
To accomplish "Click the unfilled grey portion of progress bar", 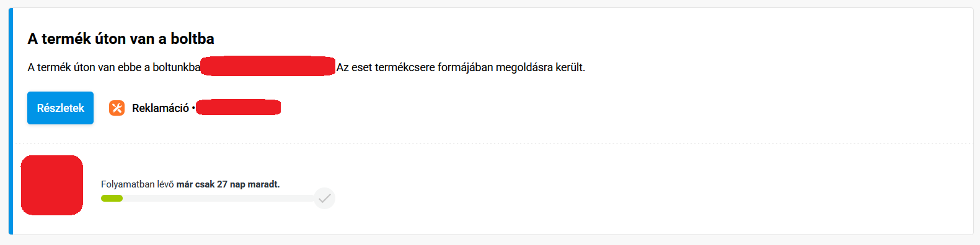I will click(x=219, y=199).
